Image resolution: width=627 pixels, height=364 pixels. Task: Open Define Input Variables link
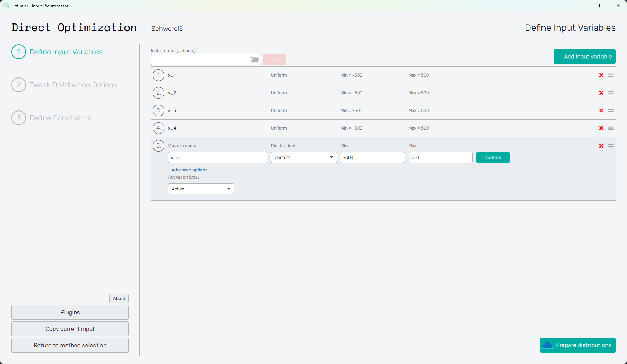pyautogui.click(x=66, y=52)
